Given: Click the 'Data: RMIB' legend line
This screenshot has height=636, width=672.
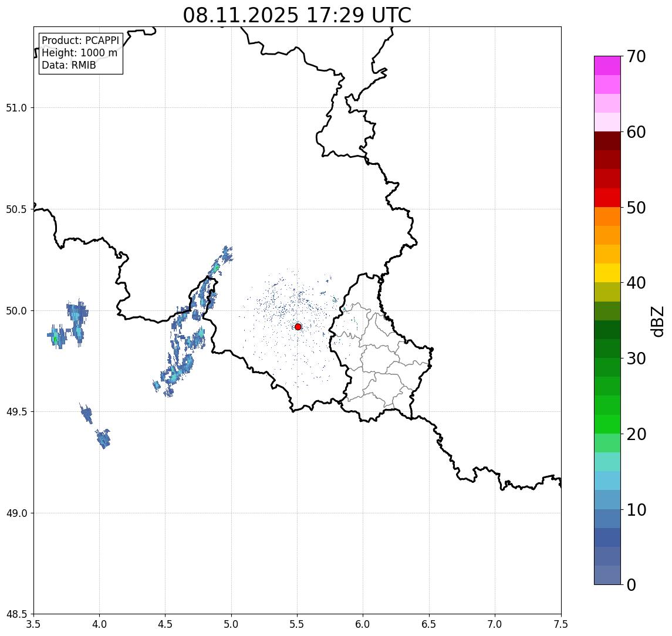Looking at the screenshot, I should [69, 65].
